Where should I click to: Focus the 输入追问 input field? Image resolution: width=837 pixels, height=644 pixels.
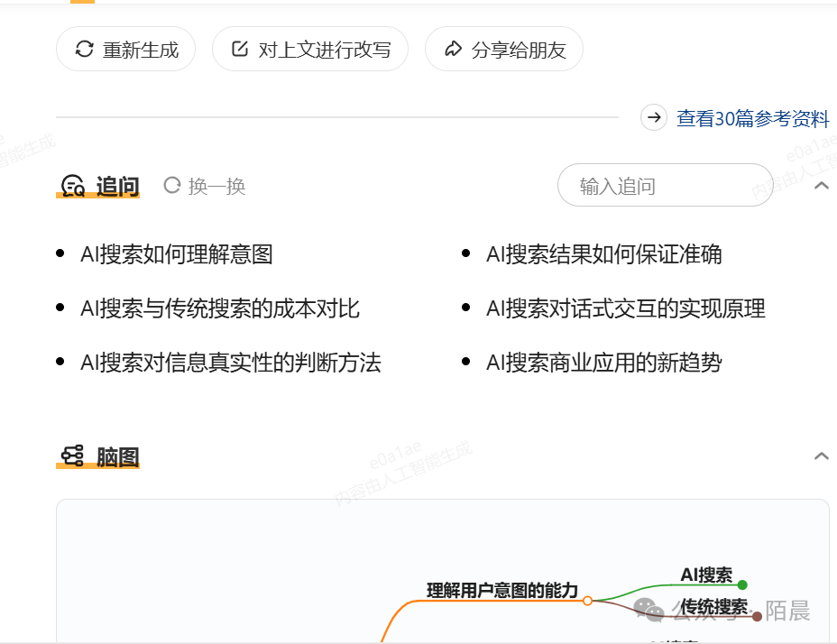665,185
